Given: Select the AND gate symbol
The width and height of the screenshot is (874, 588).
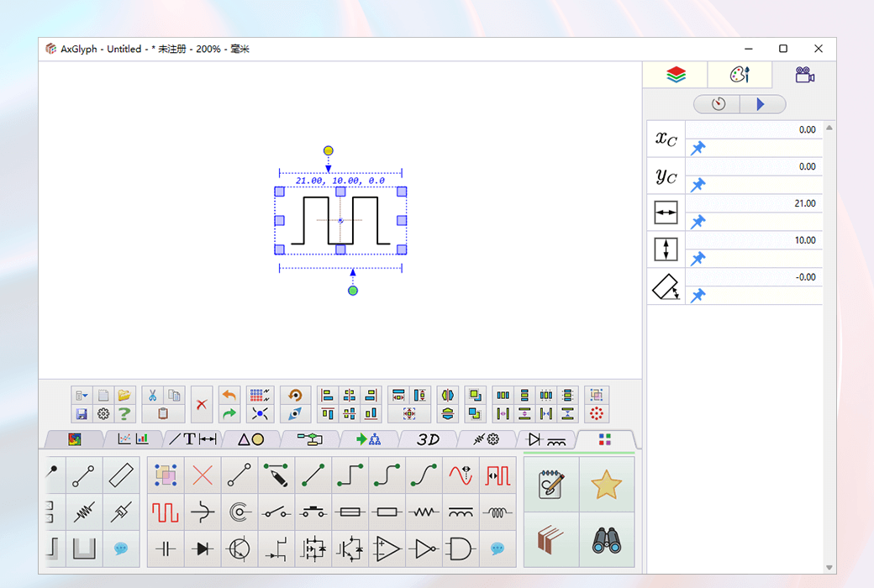Looking at the screenshot, I should 459,549.
